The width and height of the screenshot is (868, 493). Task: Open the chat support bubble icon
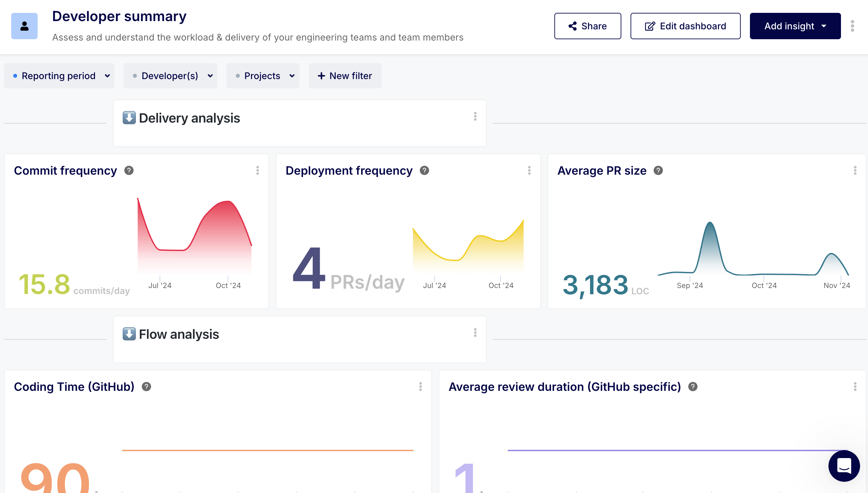click(844, 466)
